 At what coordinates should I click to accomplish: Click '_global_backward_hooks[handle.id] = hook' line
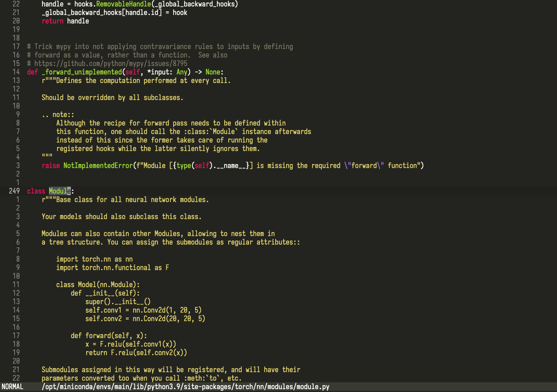pos(115,13)
